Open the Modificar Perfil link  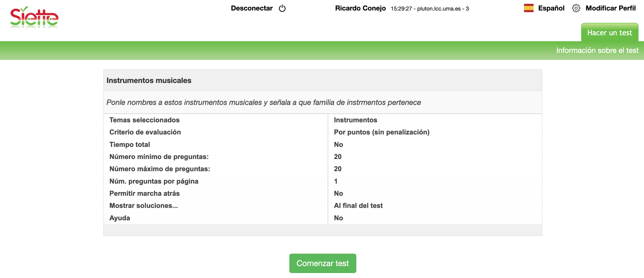(610, 8)
